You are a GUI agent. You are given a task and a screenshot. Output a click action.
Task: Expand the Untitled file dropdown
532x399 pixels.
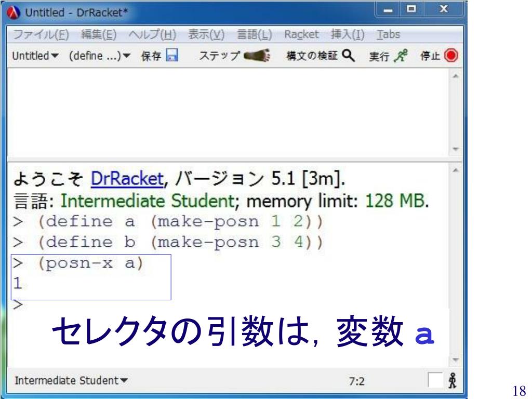tap(35, 56)
